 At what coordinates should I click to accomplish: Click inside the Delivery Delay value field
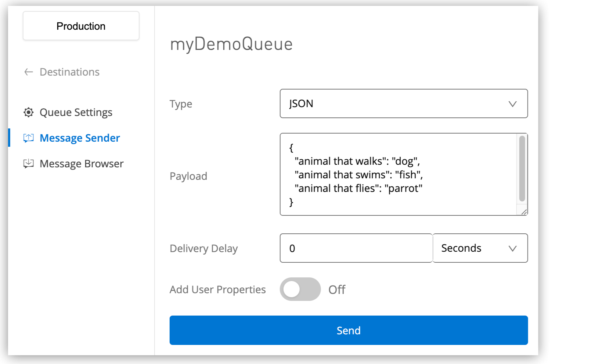[356, 248]
